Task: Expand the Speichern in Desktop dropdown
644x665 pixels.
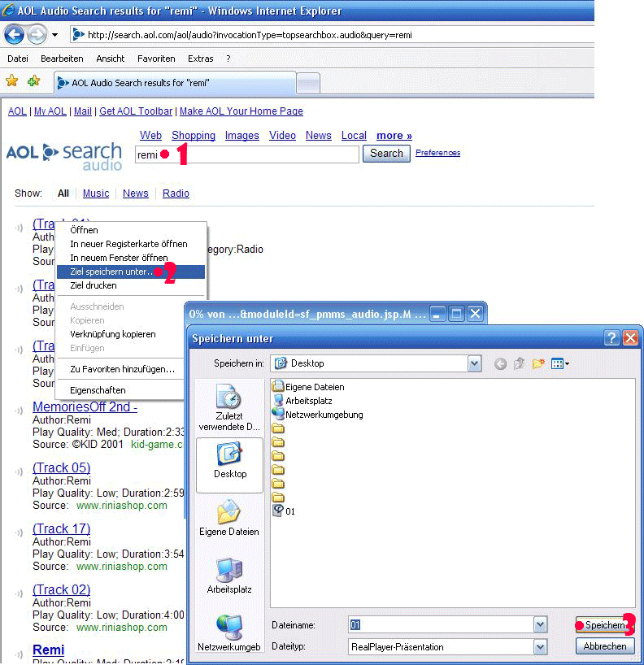Action: (x=474, y=363)
